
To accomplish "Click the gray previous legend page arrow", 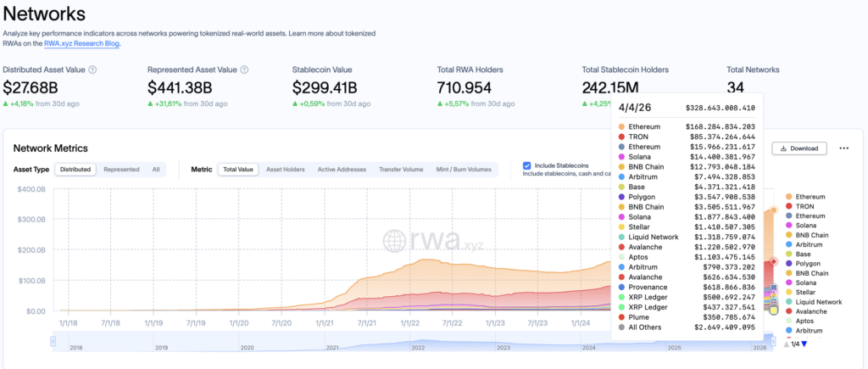I will 787,344.
